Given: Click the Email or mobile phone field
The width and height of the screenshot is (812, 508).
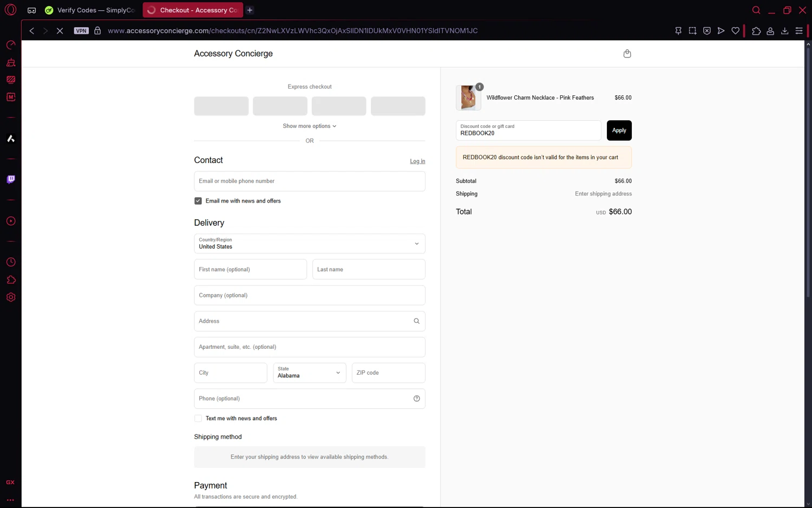Looking at the screenshot, I should pos(310,181).
